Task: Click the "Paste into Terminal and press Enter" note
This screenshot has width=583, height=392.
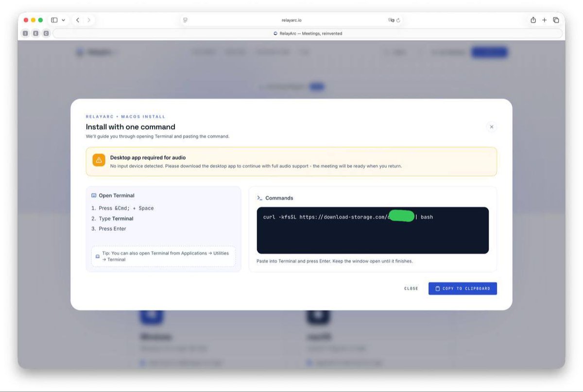Action: [335, 261]
